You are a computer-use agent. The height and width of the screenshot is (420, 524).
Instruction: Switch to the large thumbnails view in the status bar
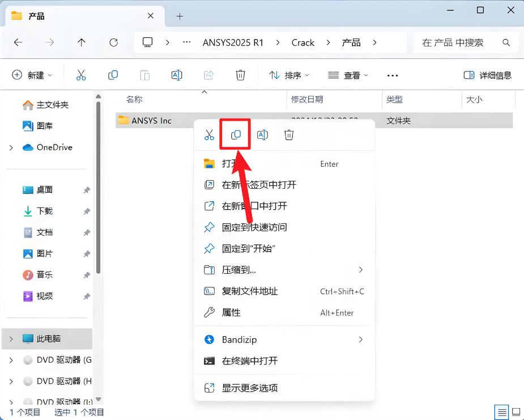point(516,412)
